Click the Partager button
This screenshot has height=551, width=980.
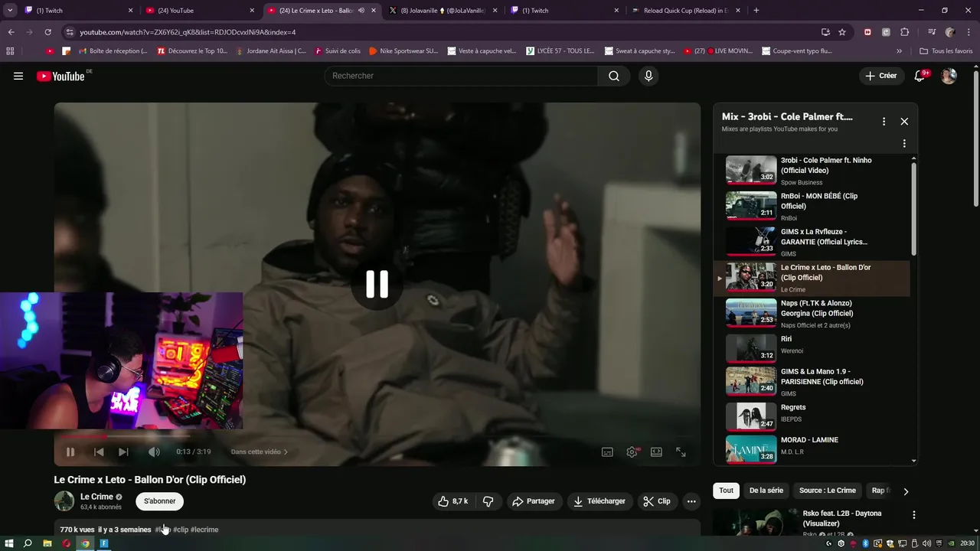534,501
